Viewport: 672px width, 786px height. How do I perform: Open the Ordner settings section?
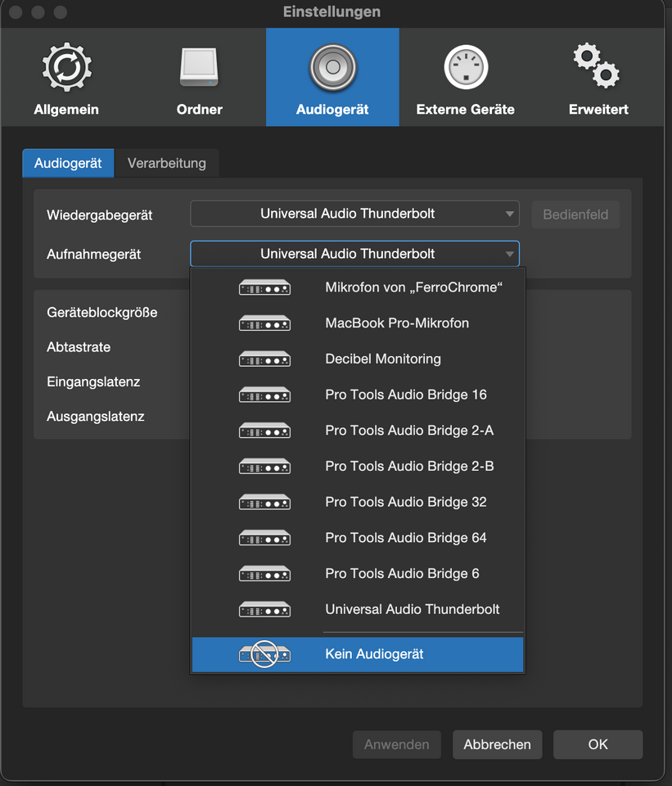tap(200, 78)
